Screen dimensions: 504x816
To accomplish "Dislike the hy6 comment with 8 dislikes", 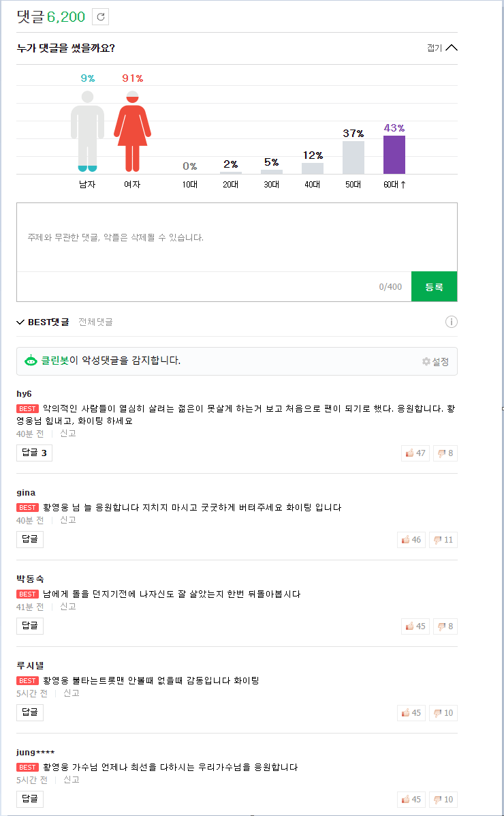I will 445,453.
